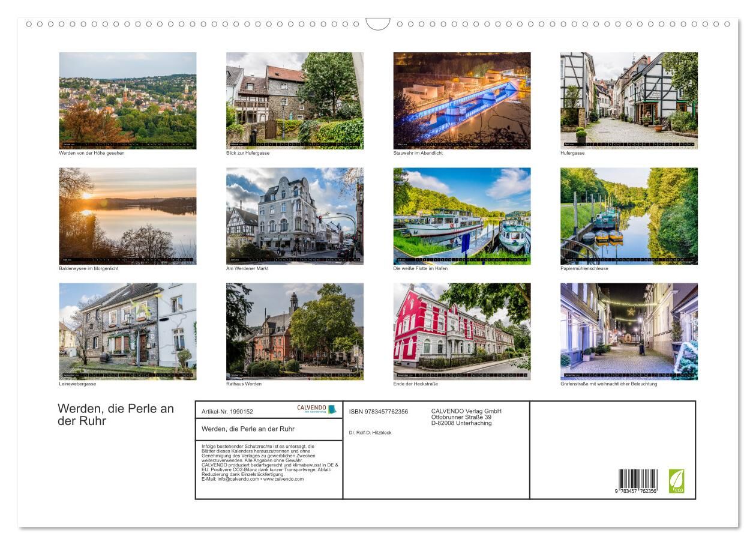Open the 'Baldeneysee im Morgenlicht' sunrise photo
This screenshot has height=545, width=756.
(x=127, y=215)
